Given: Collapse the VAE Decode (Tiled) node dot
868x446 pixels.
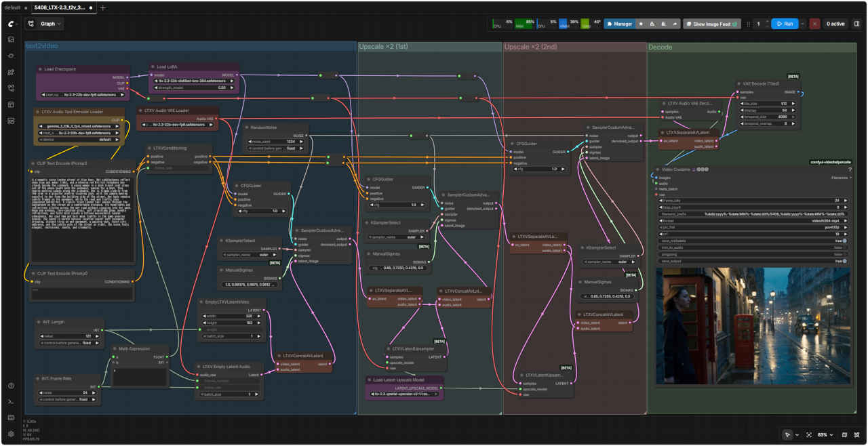Looking at the screenshot, I should 739,84.
